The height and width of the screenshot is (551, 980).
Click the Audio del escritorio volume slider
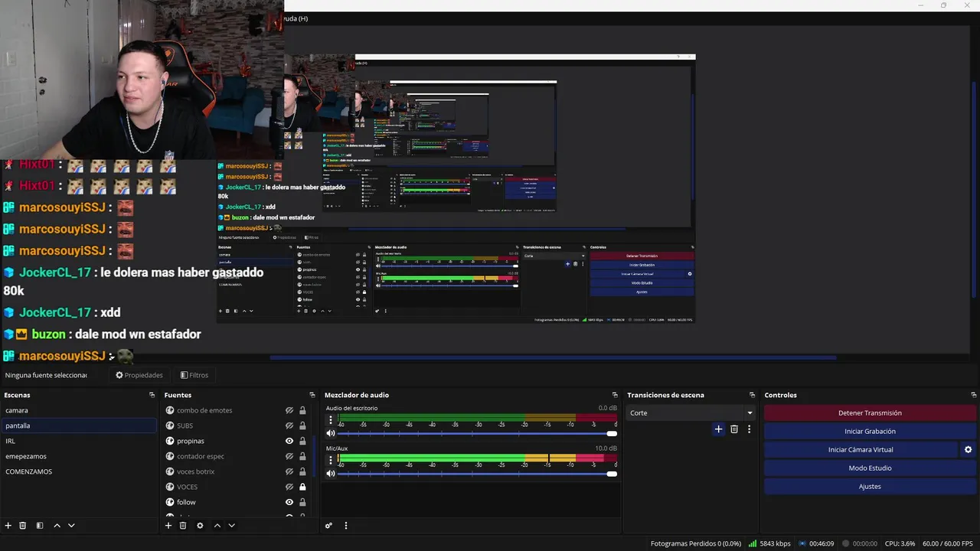click(477, 434)
